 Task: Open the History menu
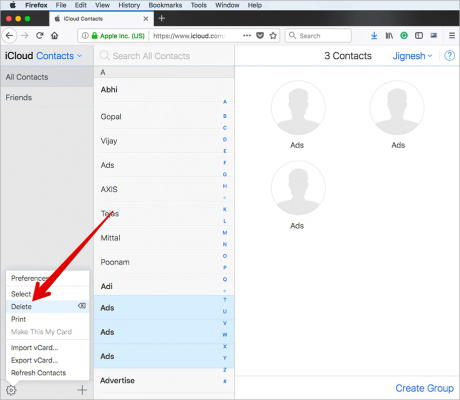pyautogui.click(x=129, y=5)
